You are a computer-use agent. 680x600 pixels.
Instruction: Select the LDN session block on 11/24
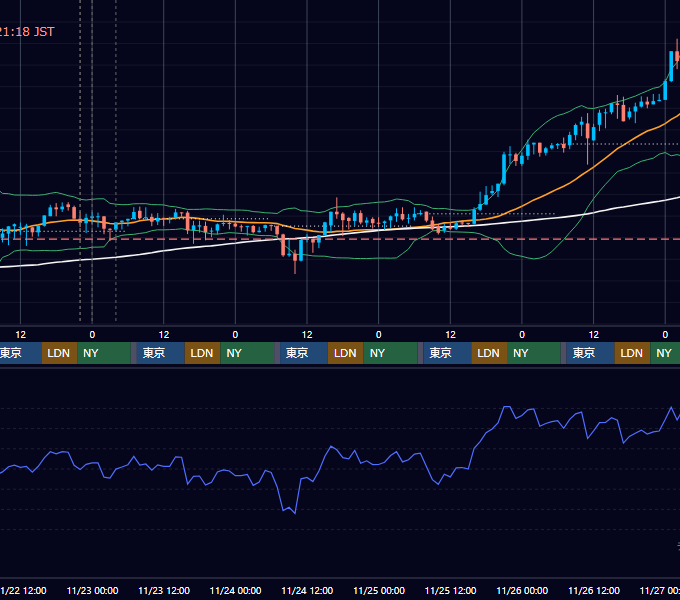click(346, 353)
